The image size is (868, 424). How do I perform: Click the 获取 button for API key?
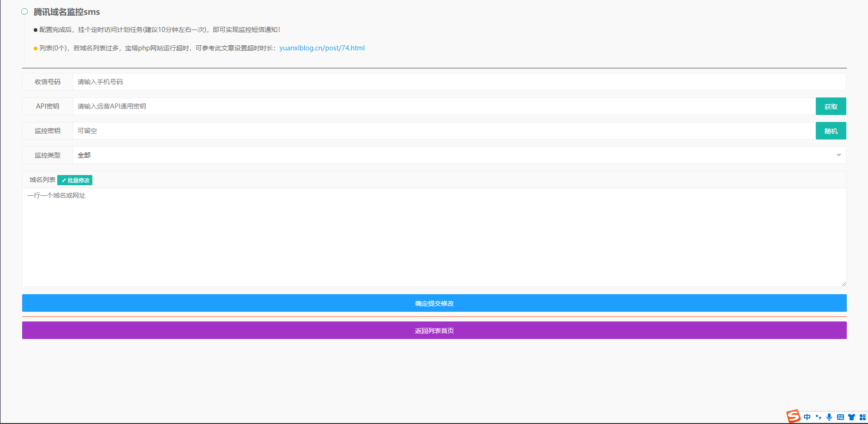(831, 106)
